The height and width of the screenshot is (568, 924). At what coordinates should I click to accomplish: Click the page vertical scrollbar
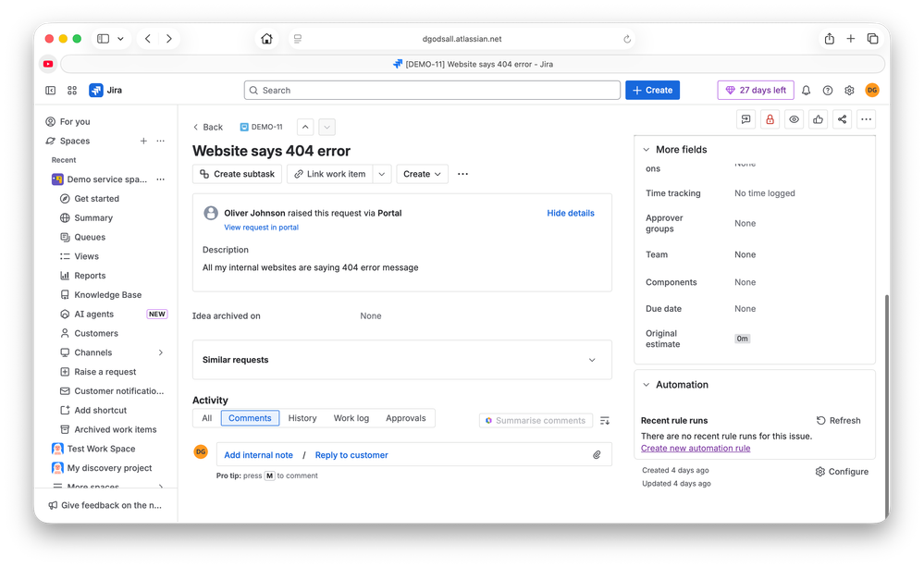(x=887, y=406)
